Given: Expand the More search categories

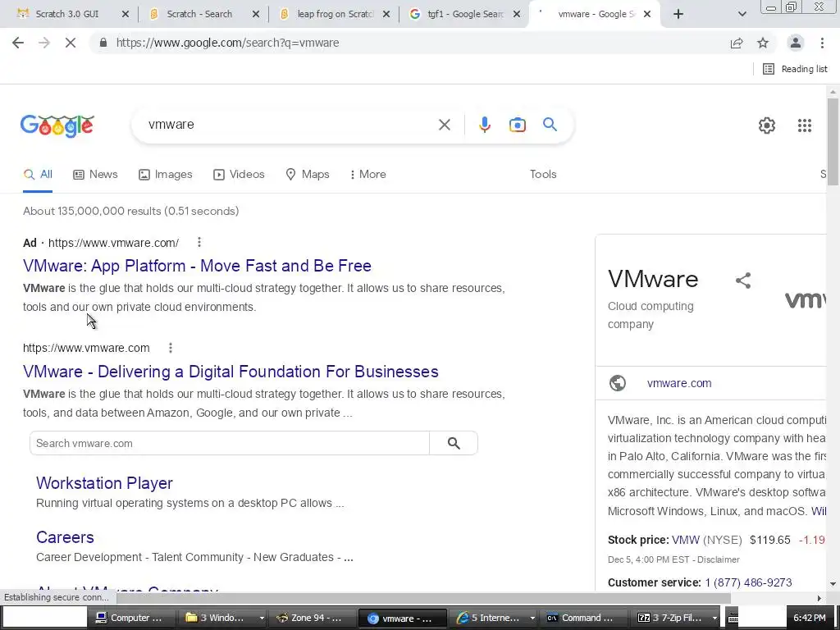Looking at the screenshot, I should point(367,174).
